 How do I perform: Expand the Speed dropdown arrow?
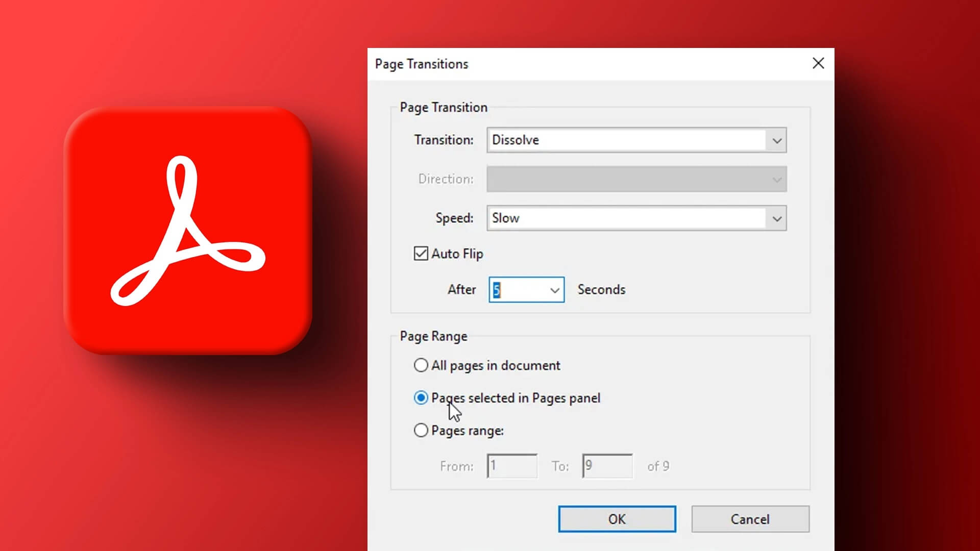[x=776, y=218]
